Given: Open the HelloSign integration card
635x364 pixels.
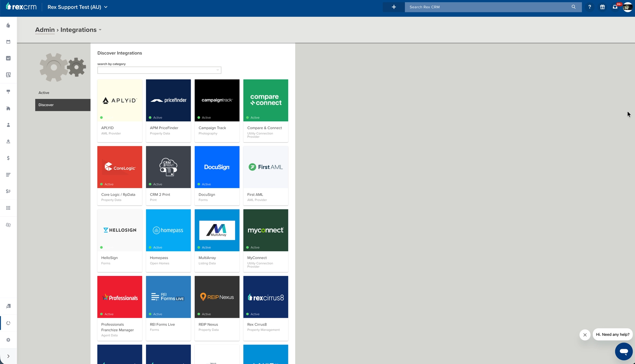Looking at the screenshot, I should (x=120, y=241).
